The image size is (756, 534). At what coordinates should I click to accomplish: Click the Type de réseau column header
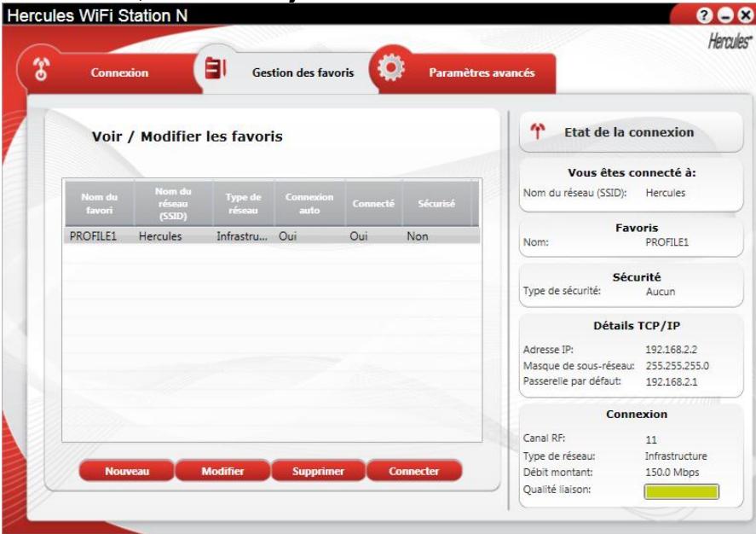(244, 204)
